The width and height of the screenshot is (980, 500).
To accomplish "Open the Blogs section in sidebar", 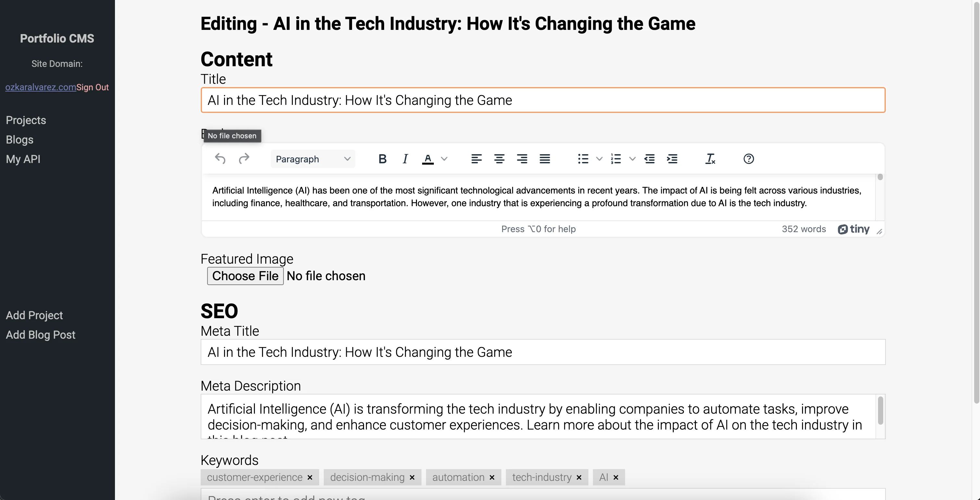I will (20, 140).
